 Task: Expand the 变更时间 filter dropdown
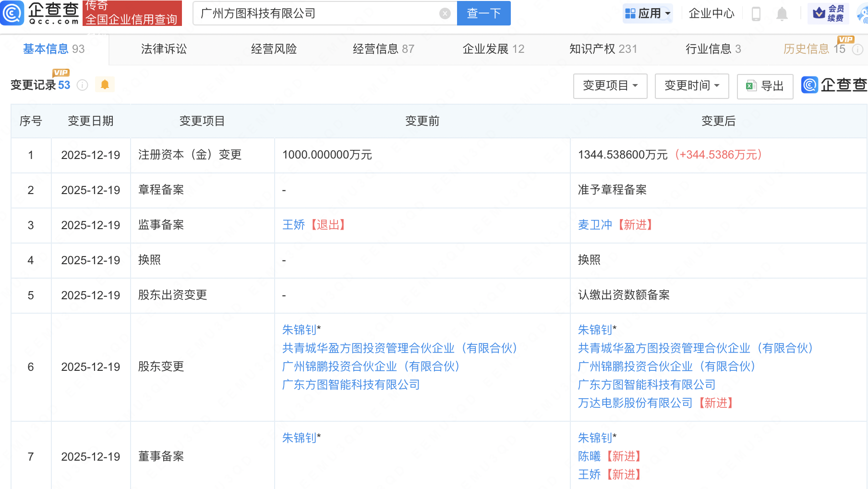691,86
